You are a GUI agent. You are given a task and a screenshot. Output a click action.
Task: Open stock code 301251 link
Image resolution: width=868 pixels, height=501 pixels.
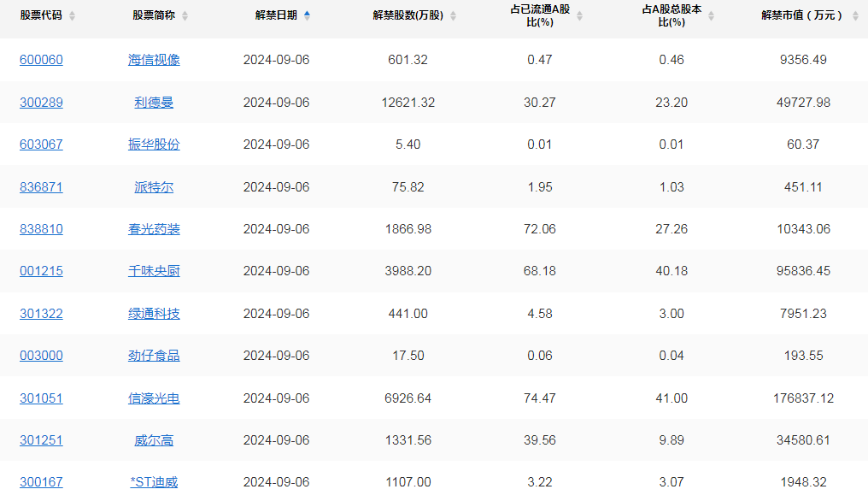click(x=42, y=440)
